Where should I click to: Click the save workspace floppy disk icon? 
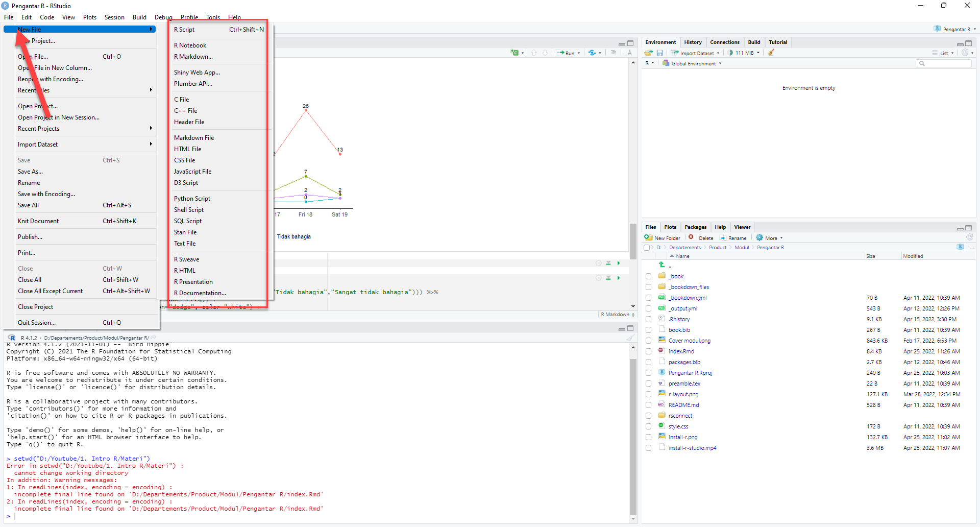click(659, 53)
